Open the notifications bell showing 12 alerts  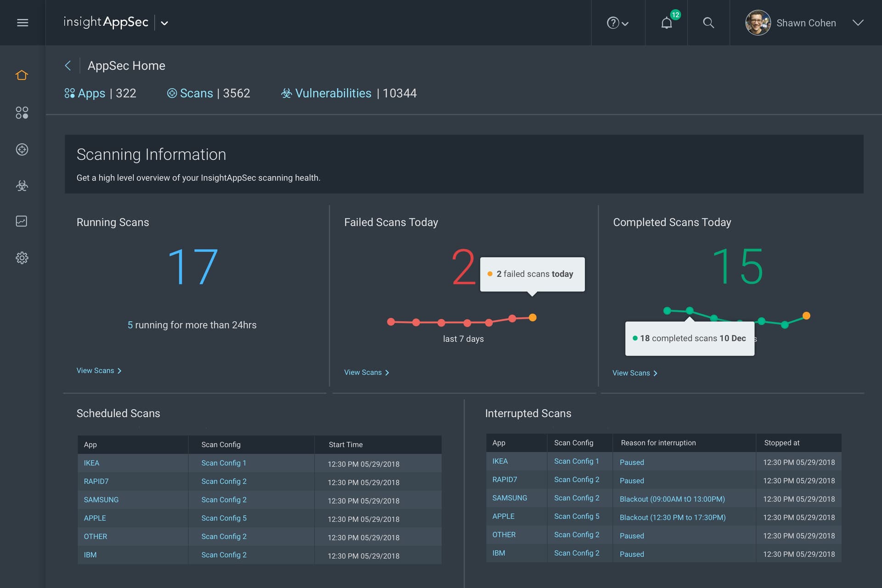[x=667, y=23]
